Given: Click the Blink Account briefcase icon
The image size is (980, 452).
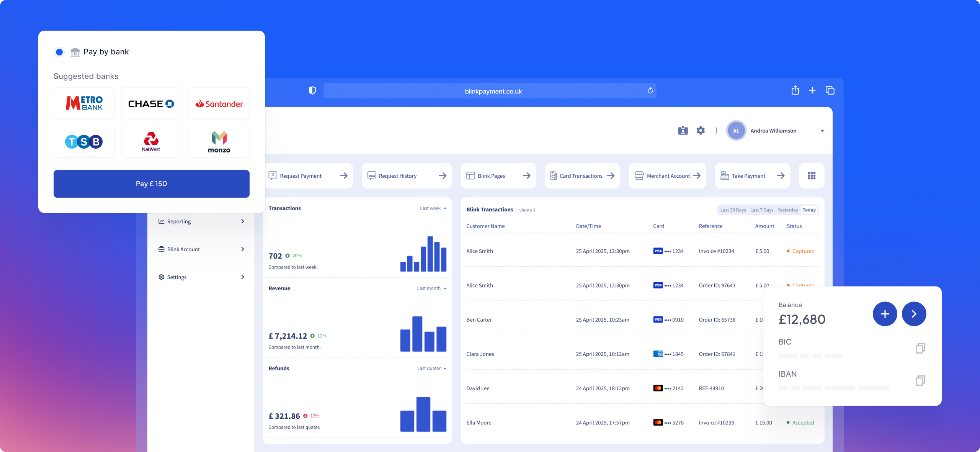Looking at the screenshot, I should 162,249.
